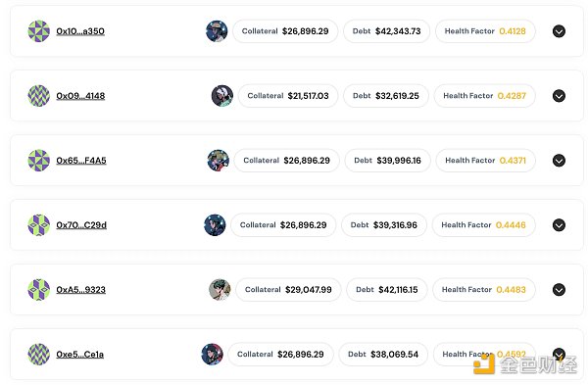The image size is (588, 385).
Task: Expand row with health factor 0.4287
Action: click(559, 96)
